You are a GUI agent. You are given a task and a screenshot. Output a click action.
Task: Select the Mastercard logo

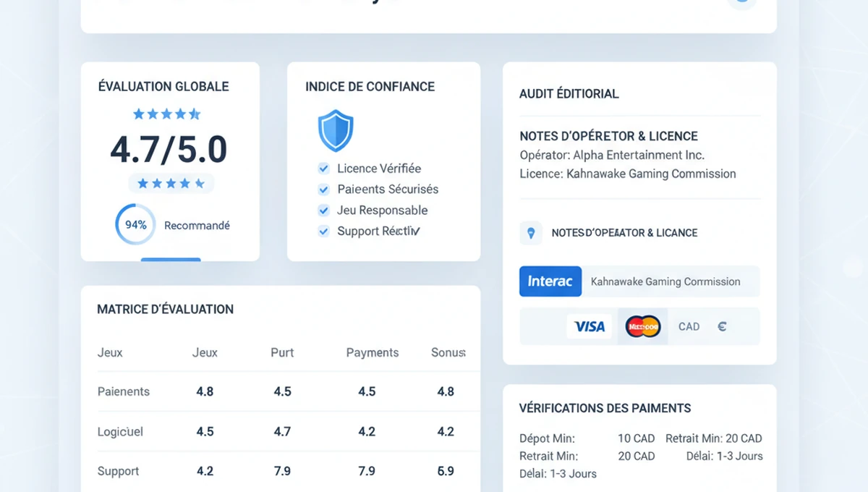pos(643,326)
